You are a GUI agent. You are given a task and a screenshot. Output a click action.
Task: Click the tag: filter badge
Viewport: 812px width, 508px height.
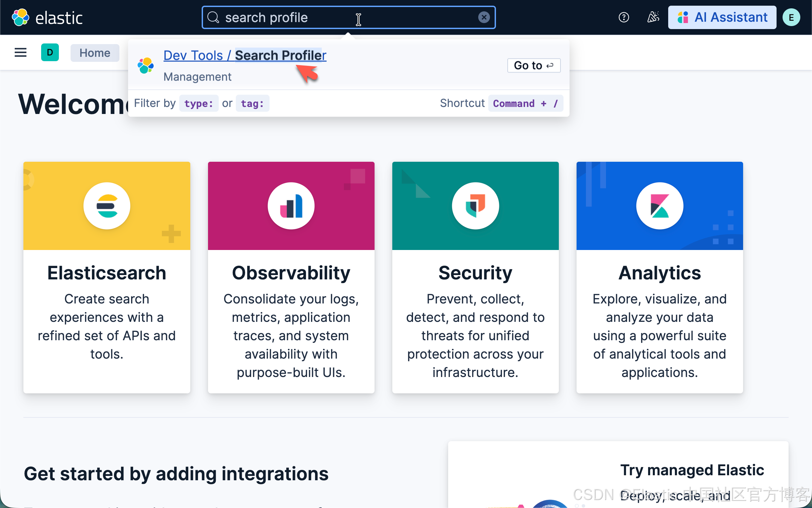point(252,103)
